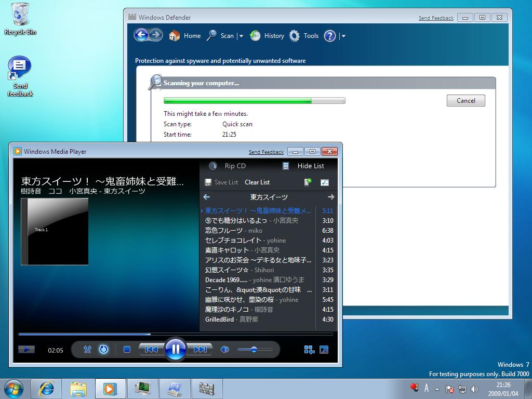Select the playing track 東方スイーツ！ 5:11
This screenshot has height=399, width=532.
tap(269, 211)
